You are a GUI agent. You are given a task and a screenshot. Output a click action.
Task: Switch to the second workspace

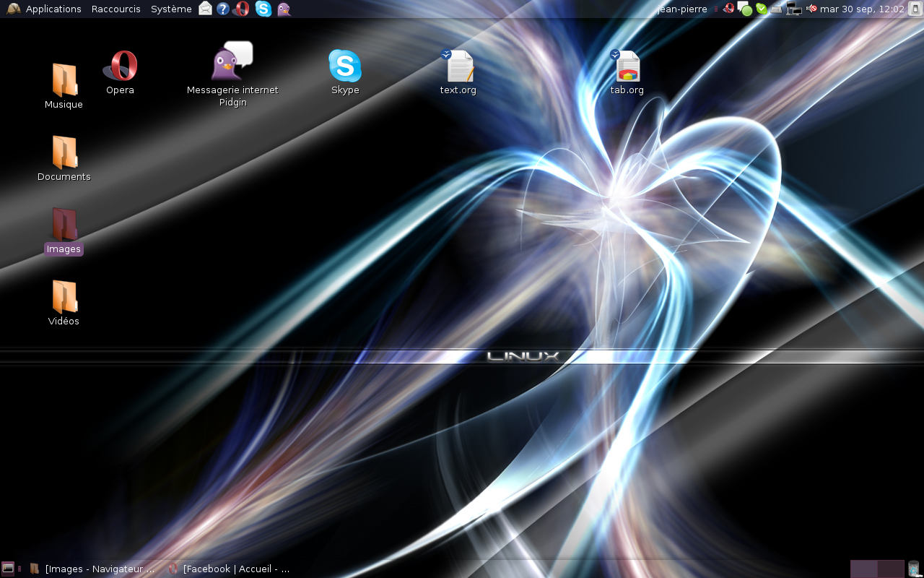click(891, 569)
